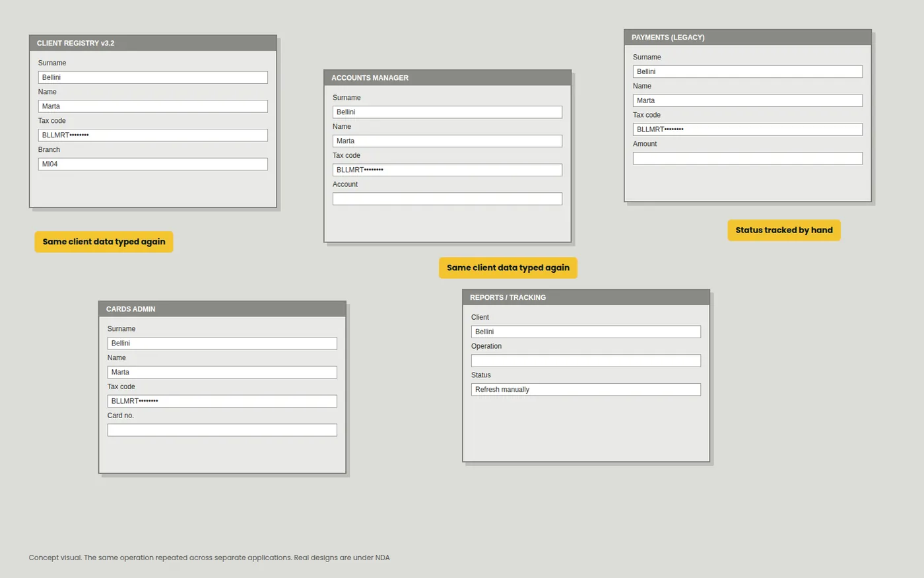Image resolution: width=924 pixels, height=578 pixels.
Task: Click the empty Operation field
Action: [586, 361]
